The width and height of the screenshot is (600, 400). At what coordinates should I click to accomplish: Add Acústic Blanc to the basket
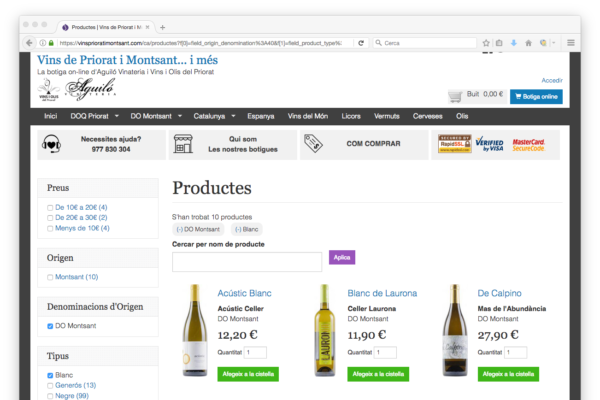click(x=247, y=374)
